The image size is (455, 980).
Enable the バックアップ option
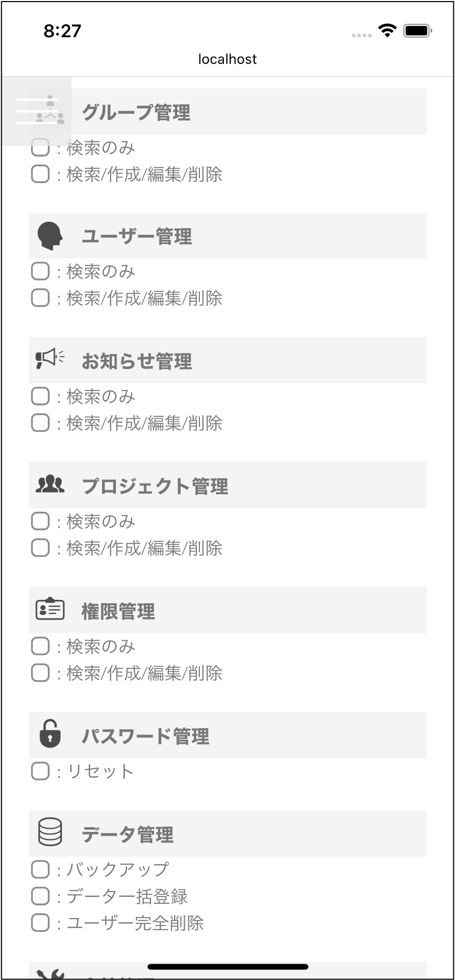click(x=40, y=869)
